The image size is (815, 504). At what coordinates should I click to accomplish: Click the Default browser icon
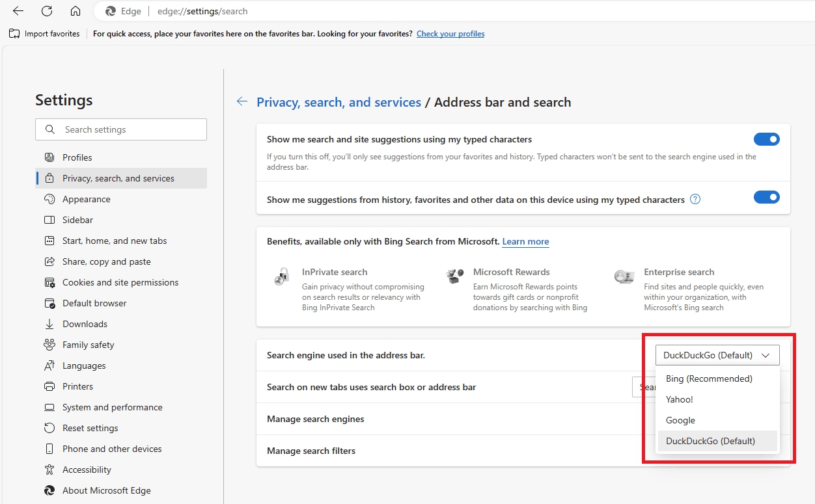pos(49,303)
